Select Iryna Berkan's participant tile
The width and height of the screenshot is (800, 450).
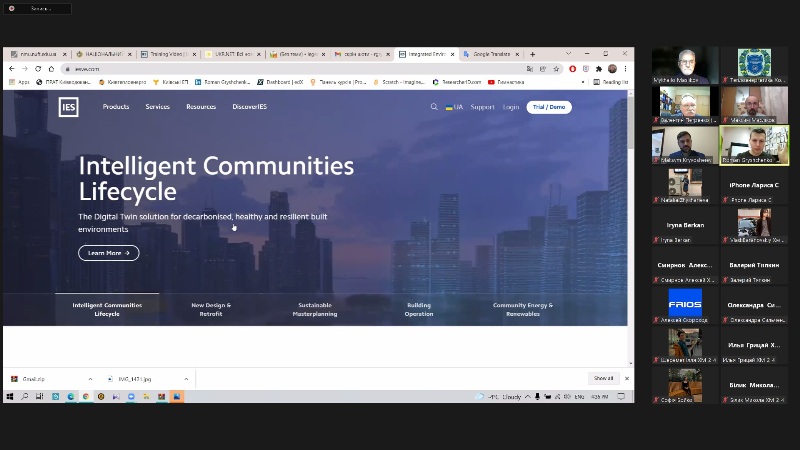pos(685,225)
